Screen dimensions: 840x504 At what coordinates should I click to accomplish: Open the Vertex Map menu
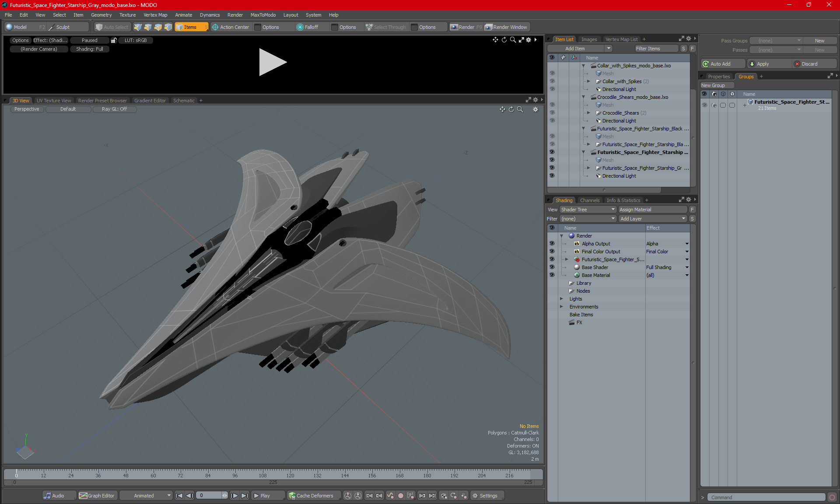pyautogui.click(x=155, y=15)
